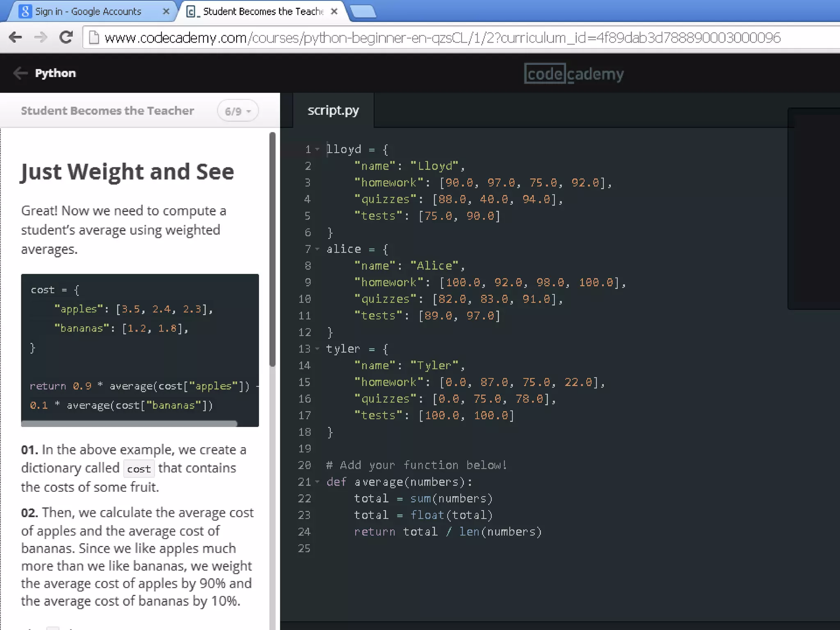Click the instructions panel vertical scrollbar
840x630 pixels.
[272, 249]
